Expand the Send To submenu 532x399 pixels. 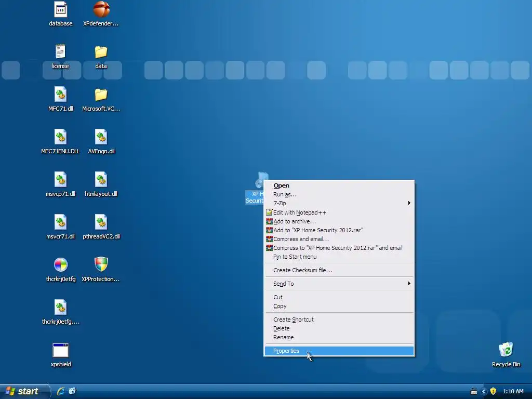point(339,284)
